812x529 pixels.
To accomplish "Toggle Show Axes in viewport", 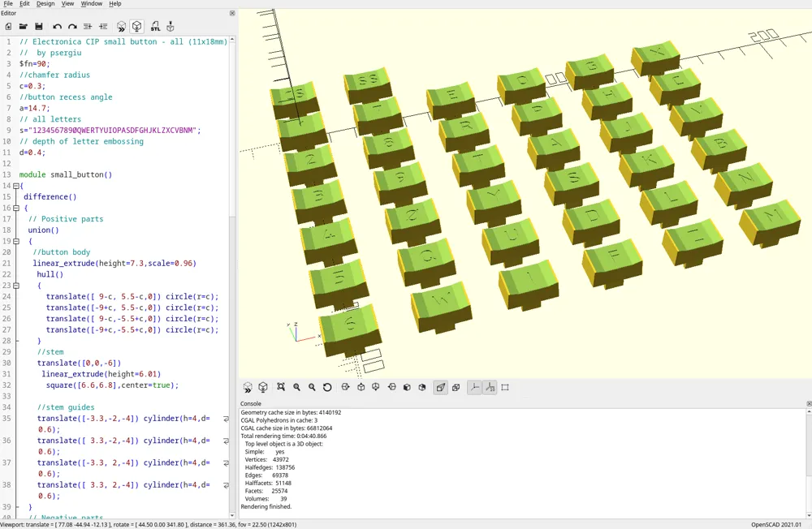I will (x=474, y=387).
